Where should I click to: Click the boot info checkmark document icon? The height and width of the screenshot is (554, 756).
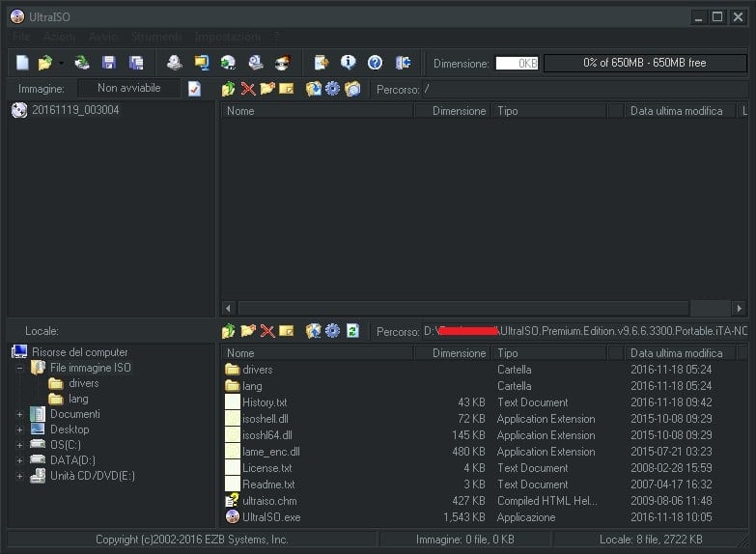[x=194, y=89]
